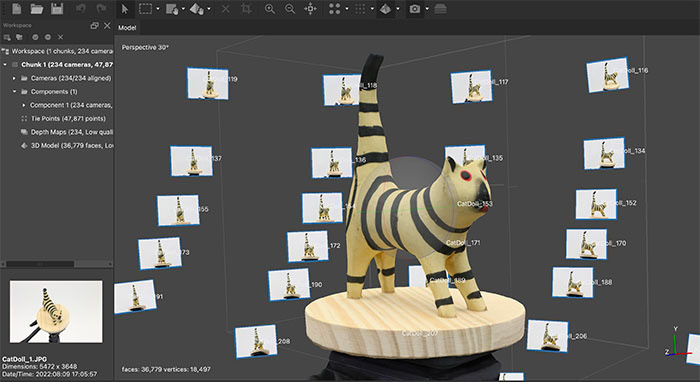Select the Cameras (234/234 aligned) row
The image size is (700, 382).
57,78
